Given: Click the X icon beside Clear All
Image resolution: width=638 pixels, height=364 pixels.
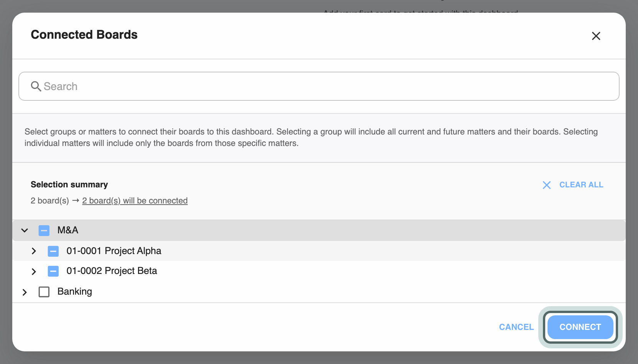Looking at the screenshot, I should click(547, 185).
